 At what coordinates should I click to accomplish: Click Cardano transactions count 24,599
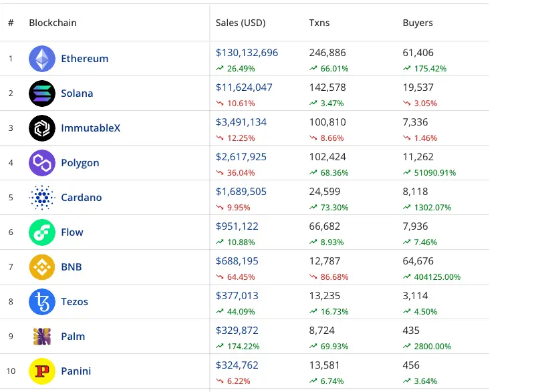point(325,192)
